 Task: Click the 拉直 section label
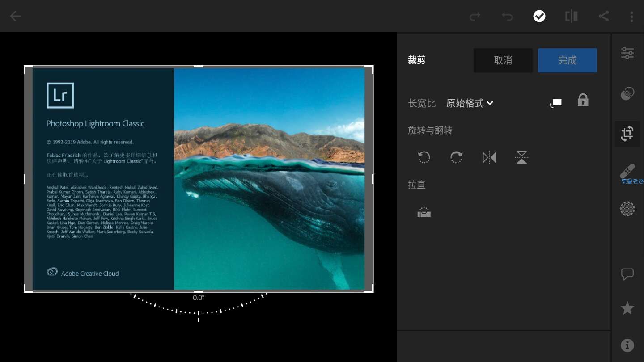click(416, 185)
